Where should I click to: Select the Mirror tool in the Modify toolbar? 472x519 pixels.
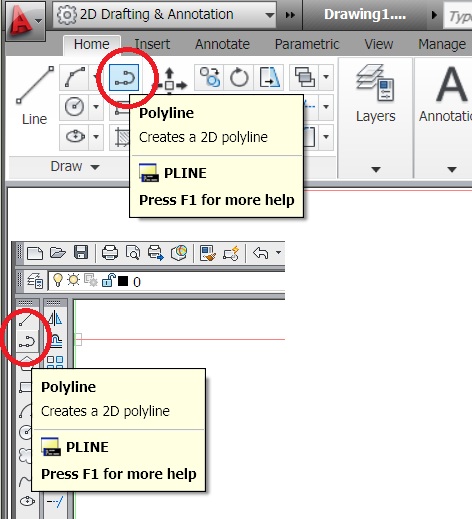pos(55,318)
